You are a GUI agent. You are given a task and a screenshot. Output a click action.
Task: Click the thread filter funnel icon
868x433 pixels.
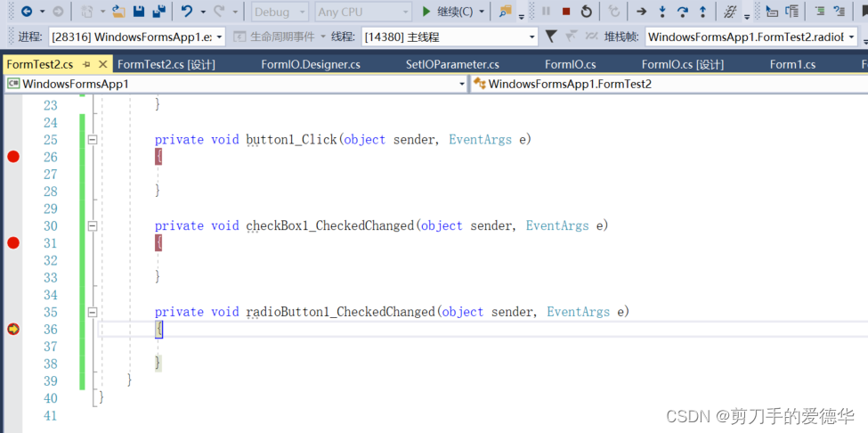click(550, 37)
